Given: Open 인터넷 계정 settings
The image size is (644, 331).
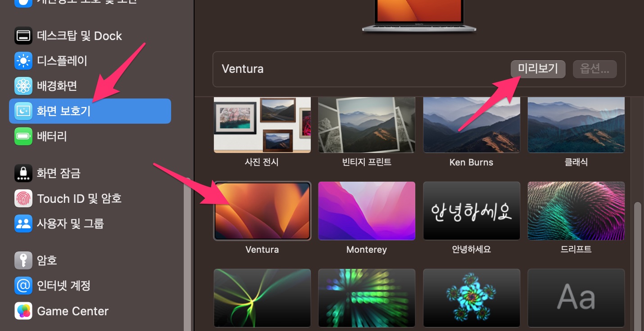Looking at the screenshot, I should (90, 285).
